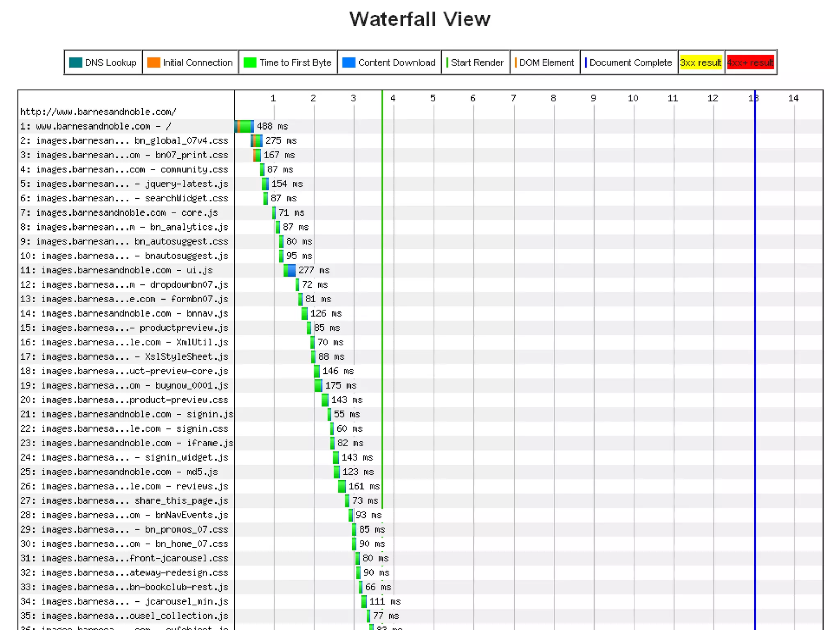Click the http://www.barnesandnoble.com/ URL header

(x=98, y=112)
